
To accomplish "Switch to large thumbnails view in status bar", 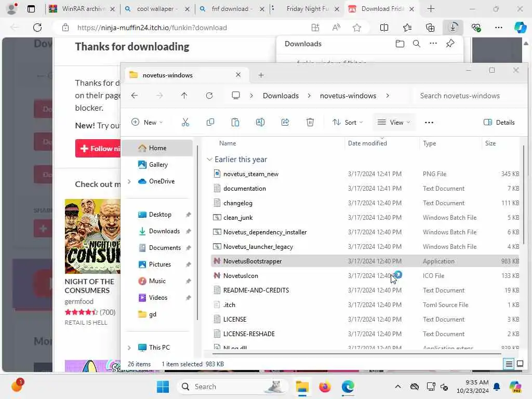I will [x=520, y=364].
